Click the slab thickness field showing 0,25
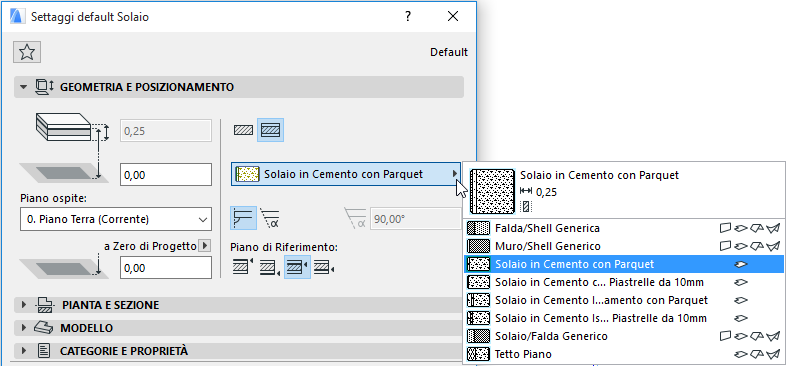Image resolution: width=787 pixels, height=366 pixels. [166, 131]
